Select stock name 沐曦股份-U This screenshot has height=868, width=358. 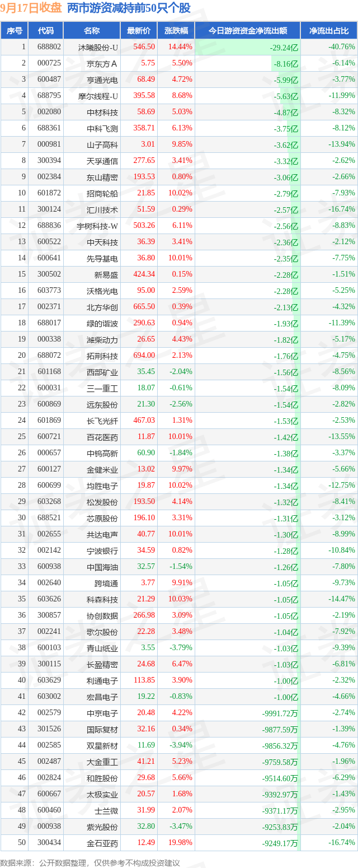(x=98, y=47)
